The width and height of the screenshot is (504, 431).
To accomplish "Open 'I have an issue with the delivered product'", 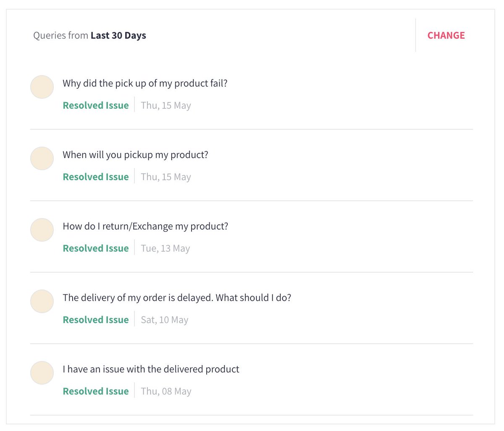I will pos(151,369).
